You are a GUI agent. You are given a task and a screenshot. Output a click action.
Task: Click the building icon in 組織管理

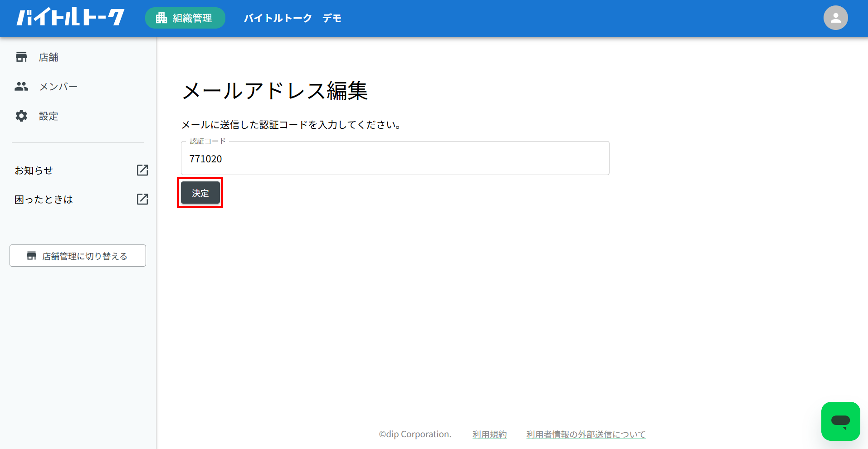[x=161, y=18]
